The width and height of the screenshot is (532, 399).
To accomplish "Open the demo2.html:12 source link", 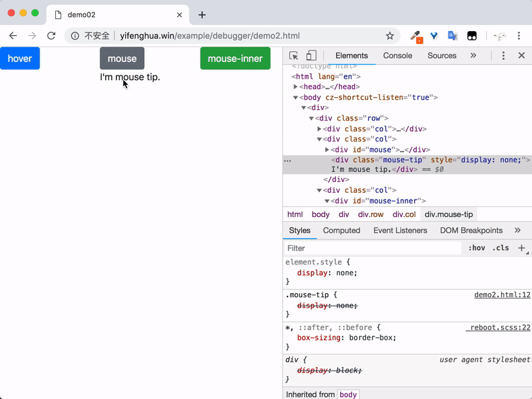I will click(x=502, y=295).
